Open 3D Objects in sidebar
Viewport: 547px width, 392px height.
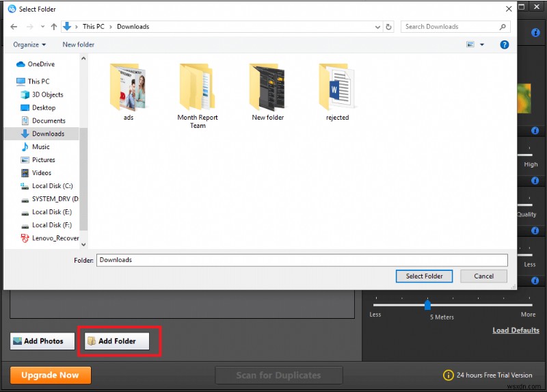[x=47, y=94]
